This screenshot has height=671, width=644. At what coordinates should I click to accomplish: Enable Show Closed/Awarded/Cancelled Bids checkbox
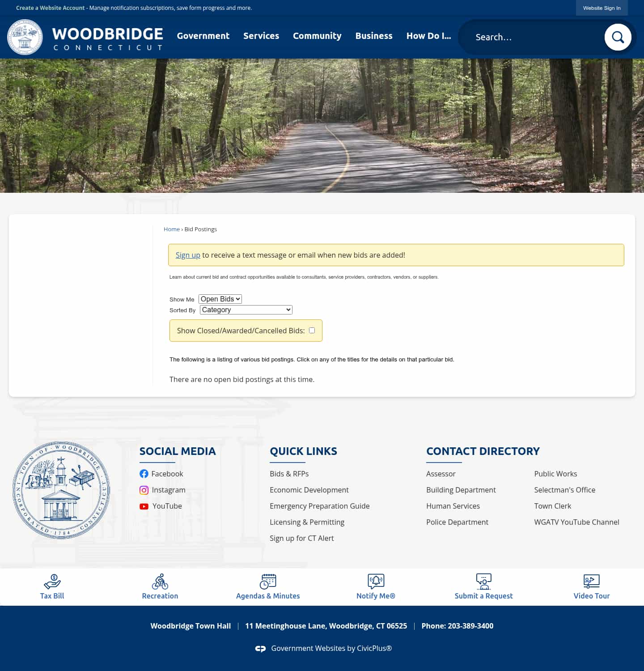click(312, 330)
